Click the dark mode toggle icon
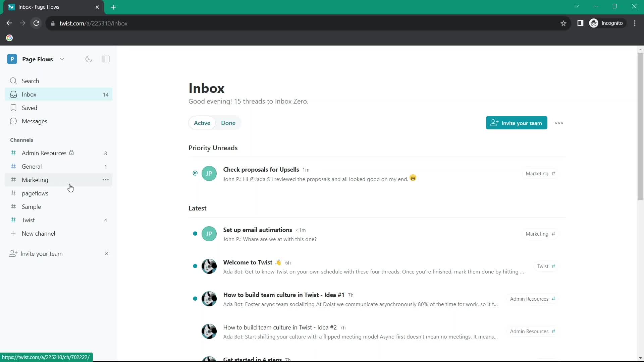Screen dimensions: 644x362 [89, 59]
